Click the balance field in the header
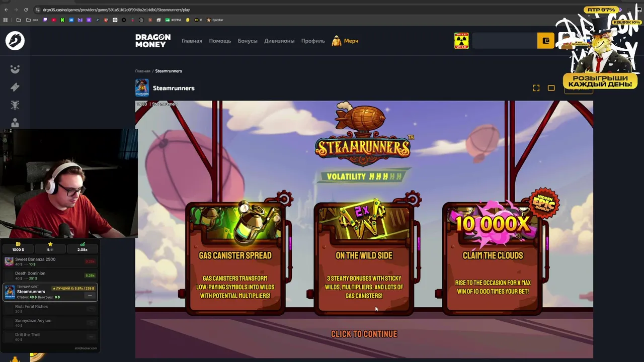Image resolution: width=644 pixels, height=362 pixels. (x=505, y=41)
